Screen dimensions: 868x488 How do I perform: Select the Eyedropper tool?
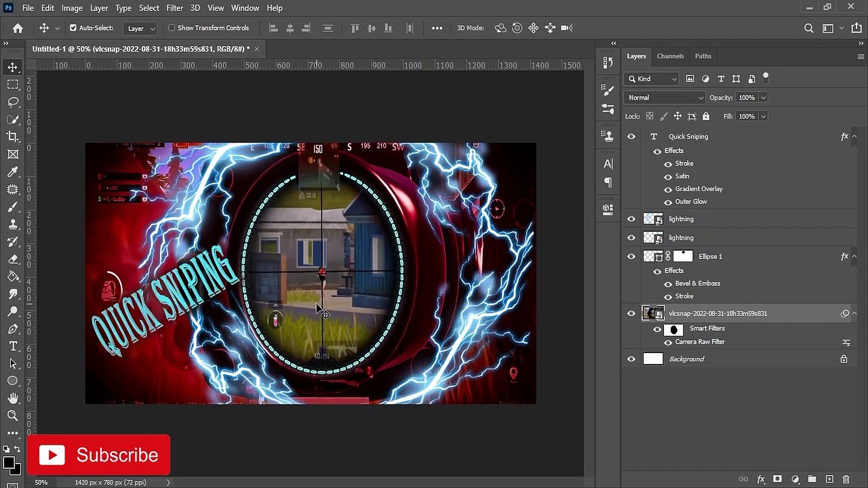[13, 172]
